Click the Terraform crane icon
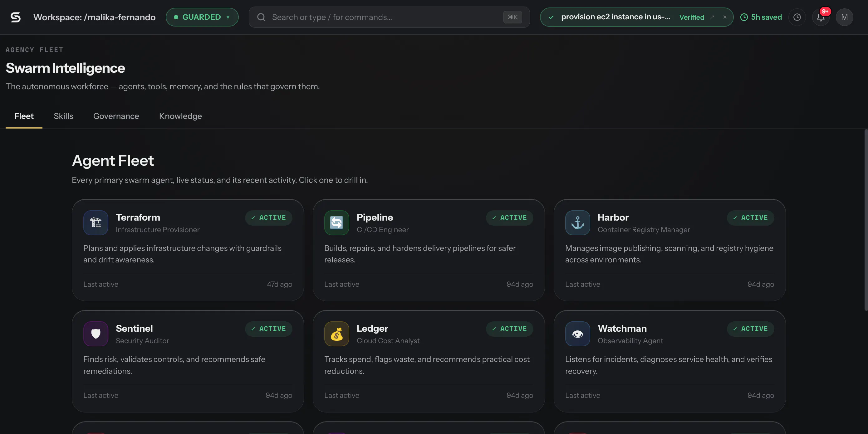Viewport: 868px width, 434px height. tap(96, 223)
